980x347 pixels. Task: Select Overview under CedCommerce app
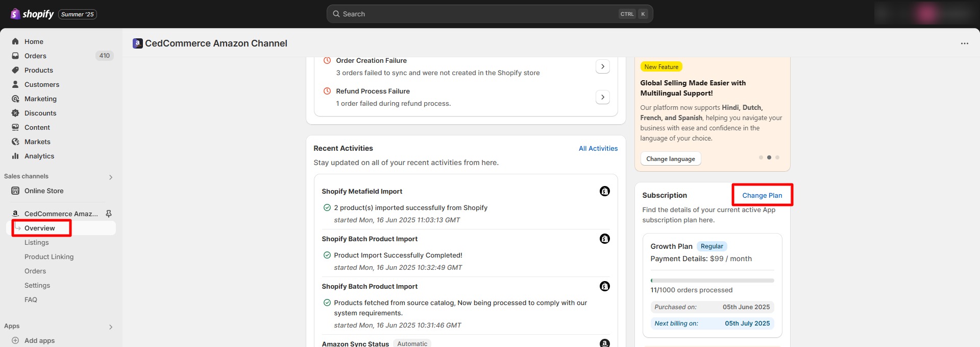[40, 228]
